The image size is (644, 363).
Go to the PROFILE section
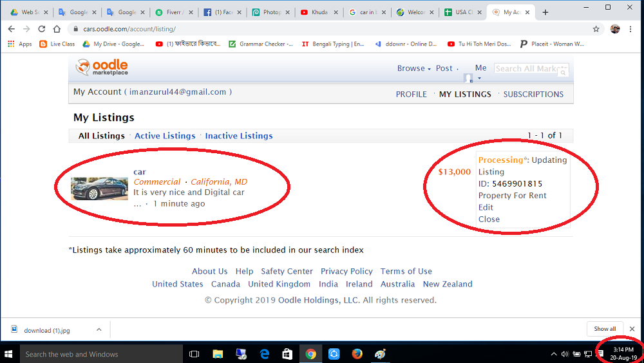pyautogui.click(x=411, y=94)
